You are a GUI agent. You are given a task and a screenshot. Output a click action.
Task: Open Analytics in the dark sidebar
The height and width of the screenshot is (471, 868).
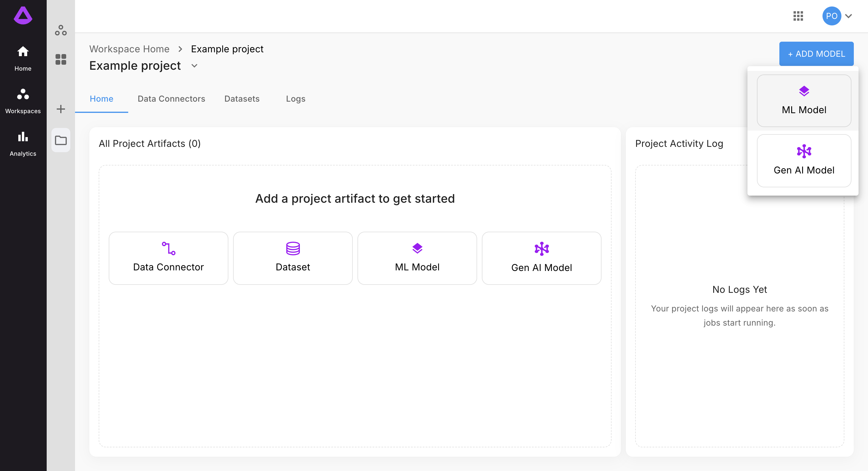[23, 144]
